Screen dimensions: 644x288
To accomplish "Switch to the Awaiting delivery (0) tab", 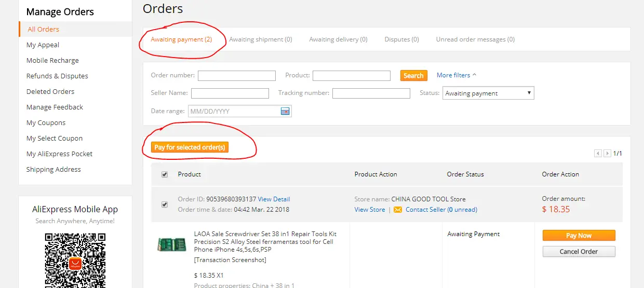I will click(338, 39).
